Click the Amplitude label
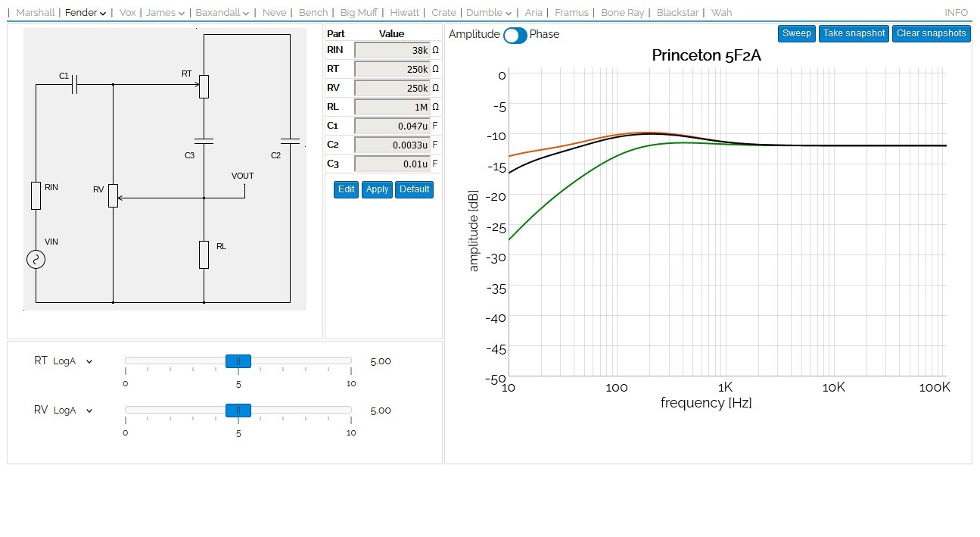 (474, 34)
